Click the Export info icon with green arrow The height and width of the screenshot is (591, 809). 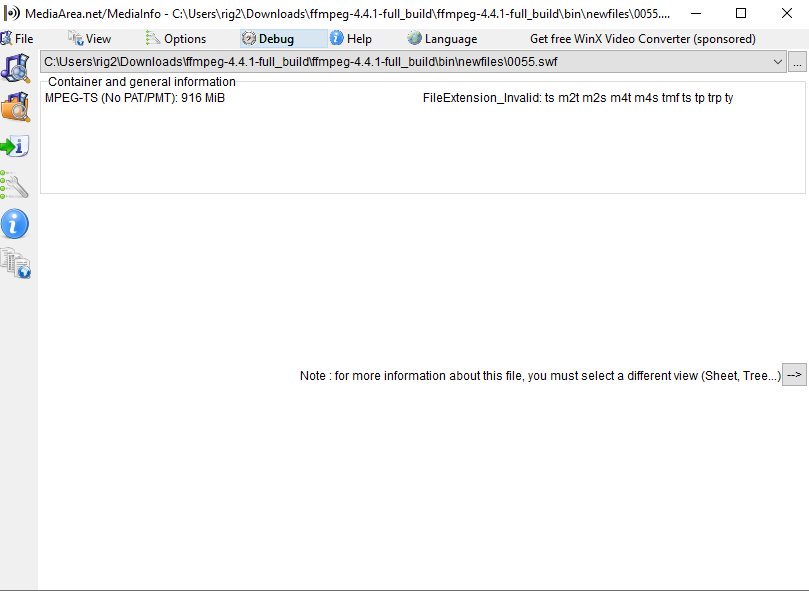pos(15,147)
